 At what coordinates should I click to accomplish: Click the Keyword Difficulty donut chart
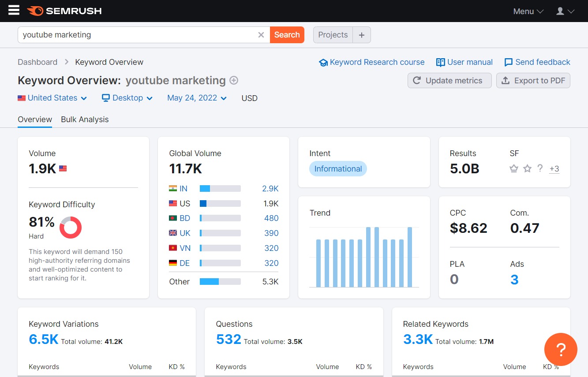click(71, 228)
